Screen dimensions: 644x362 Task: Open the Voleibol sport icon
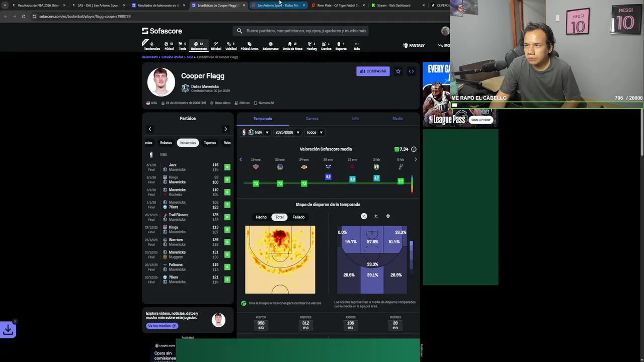click(231, 46)
